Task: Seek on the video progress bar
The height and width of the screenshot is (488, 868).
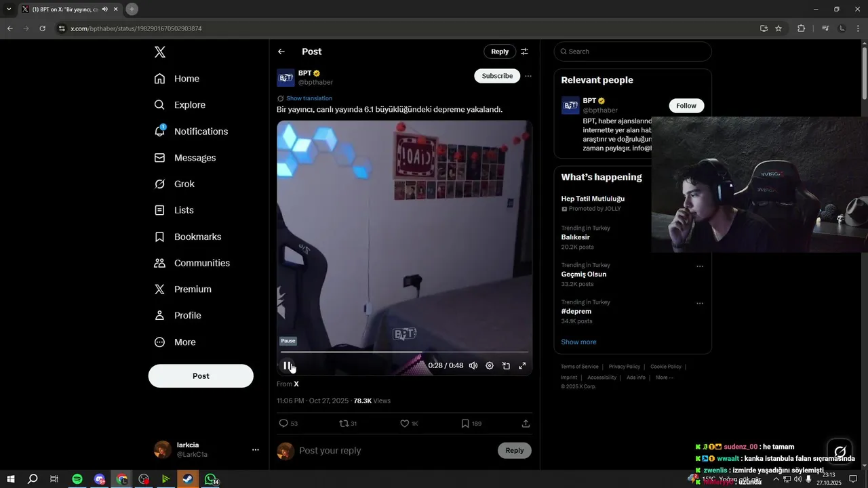Action: [x=404, y=352]
